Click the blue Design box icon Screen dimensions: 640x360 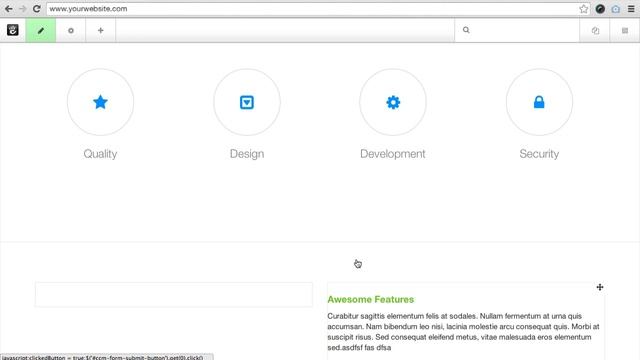[247, 102]
